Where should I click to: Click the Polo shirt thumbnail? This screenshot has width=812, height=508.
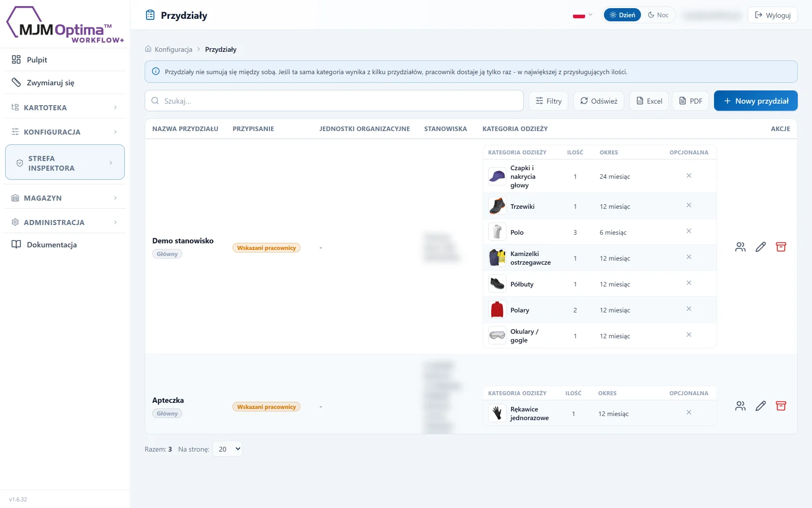(x=497, y=232)
